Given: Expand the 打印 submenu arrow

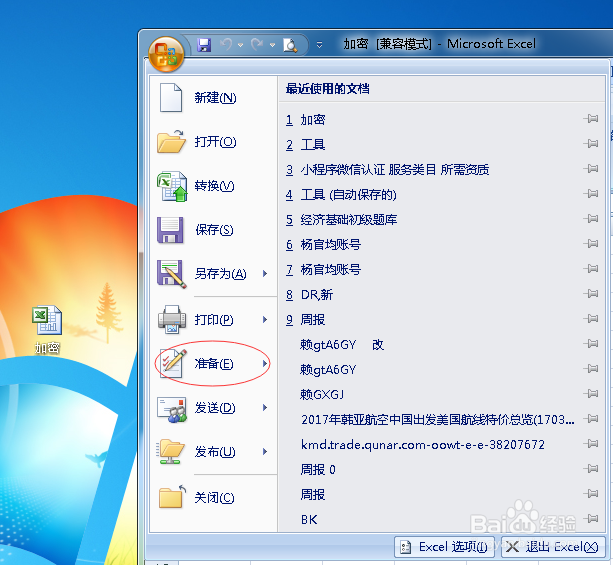Looking at the screenshot, I should click(265, 320).
